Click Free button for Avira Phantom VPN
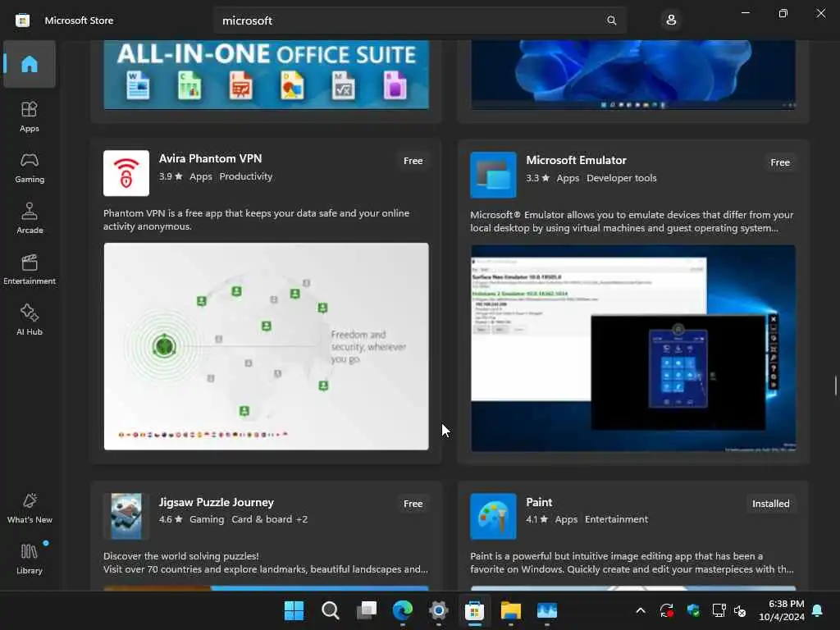The height and width of the screenshot is (630, 840). pyautogui.click(x=413, y=161)
